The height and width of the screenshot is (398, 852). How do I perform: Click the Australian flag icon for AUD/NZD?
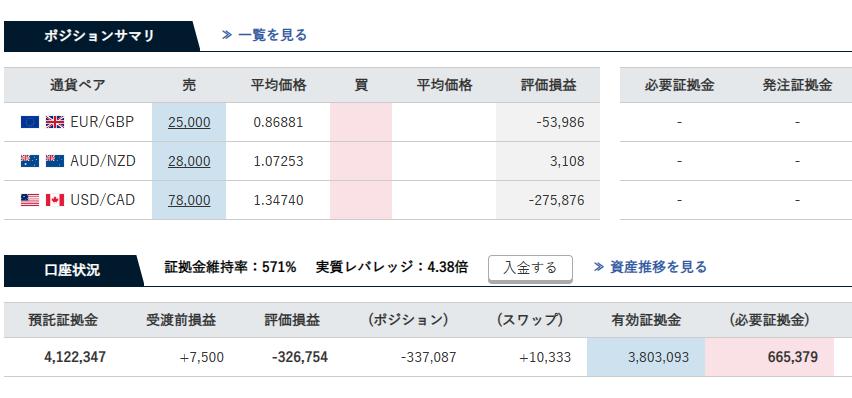(x=30, y=161)
